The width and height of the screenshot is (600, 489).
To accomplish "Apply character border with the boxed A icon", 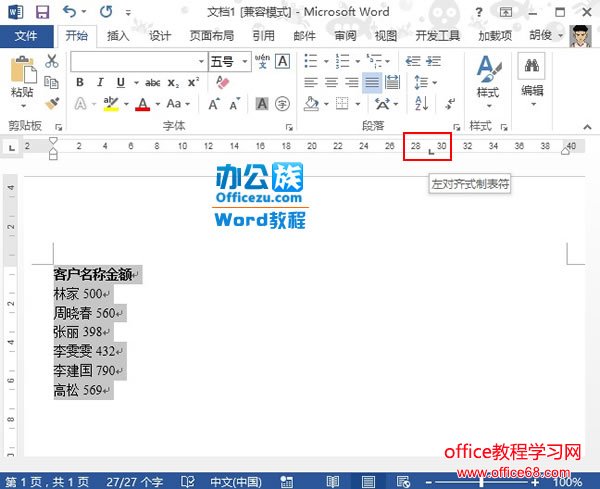I will (x=283, y=61).
